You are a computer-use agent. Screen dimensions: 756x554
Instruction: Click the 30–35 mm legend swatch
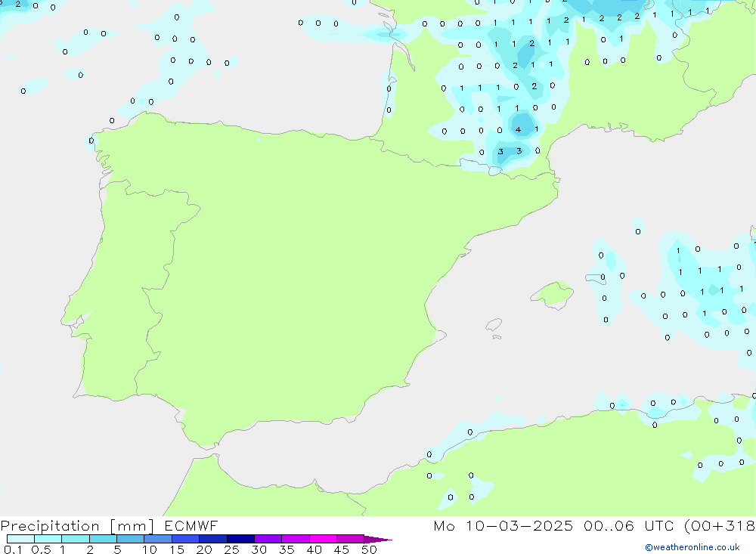(268, 539)
